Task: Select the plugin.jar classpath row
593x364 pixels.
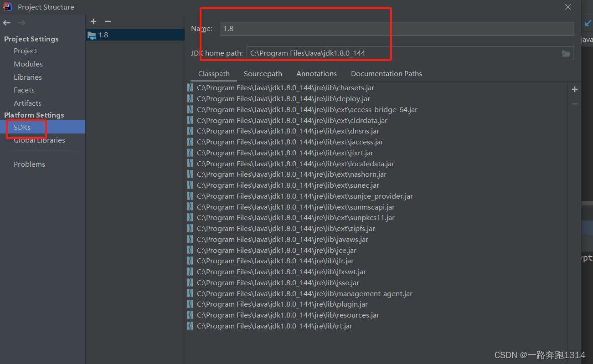Action: click(376, 304)
